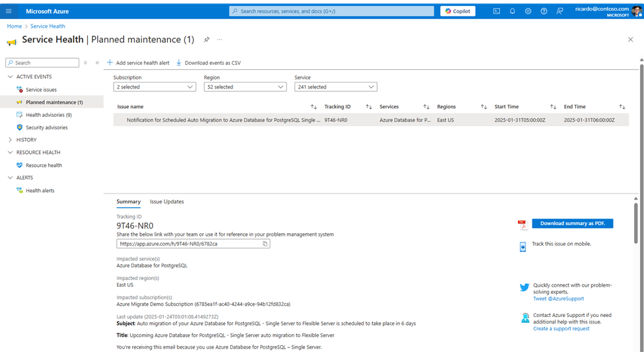
Task: Open the notifications bell
Action: click(512, 11)
